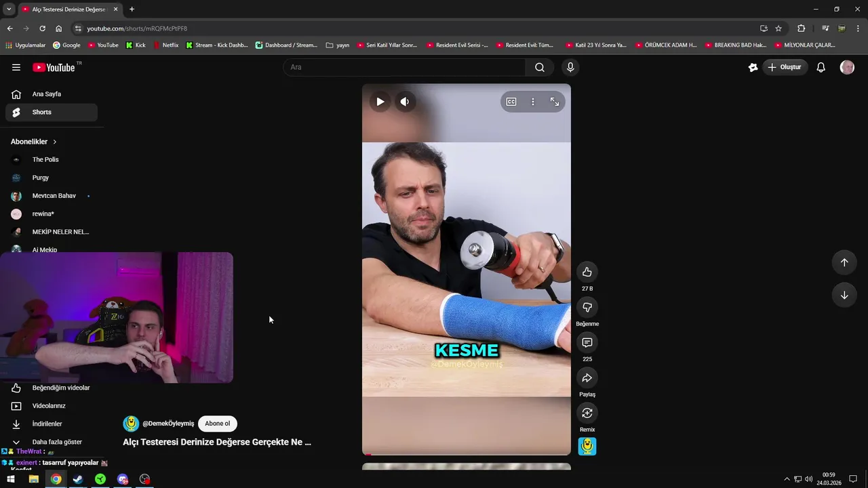The width and height of the screenshot is (868, 488).
Task: Open the Oluştur create button
Action: click(x=785, y=67)
